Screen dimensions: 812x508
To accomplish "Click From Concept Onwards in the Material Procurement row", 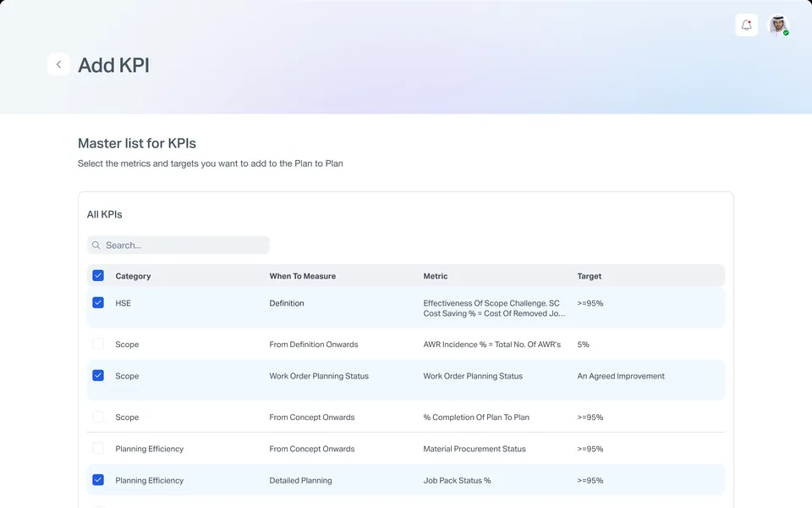I will 312,449.
